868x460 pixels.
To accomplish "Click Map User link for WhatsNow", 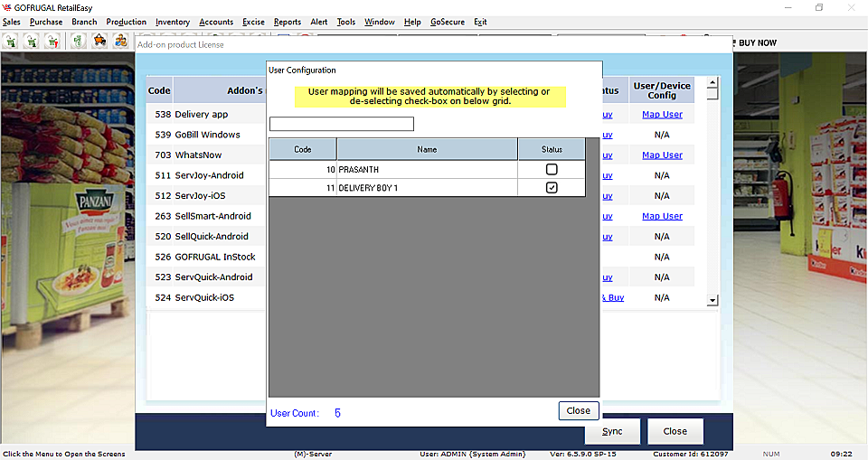I will [x=662, y=155].
